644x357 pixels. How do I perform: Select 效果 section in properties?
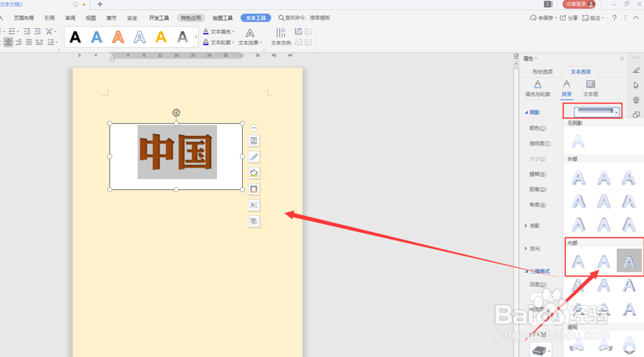[x=566, y=88]
